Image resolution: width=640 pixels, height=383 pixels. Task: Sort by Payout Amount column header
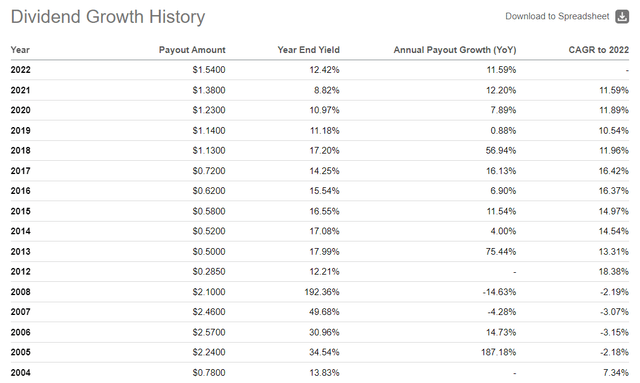point(192,50)
